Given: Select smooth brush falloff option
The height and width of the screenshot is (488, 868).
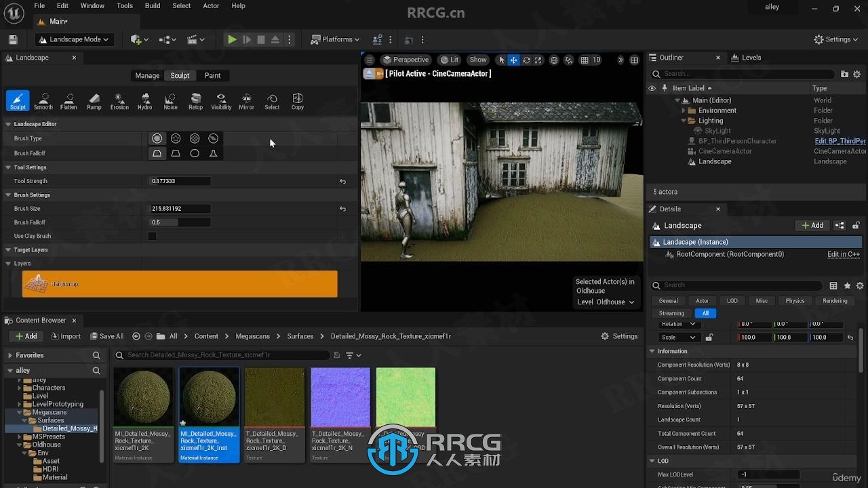Looking at the screenshot, I should tap(157, 153).
